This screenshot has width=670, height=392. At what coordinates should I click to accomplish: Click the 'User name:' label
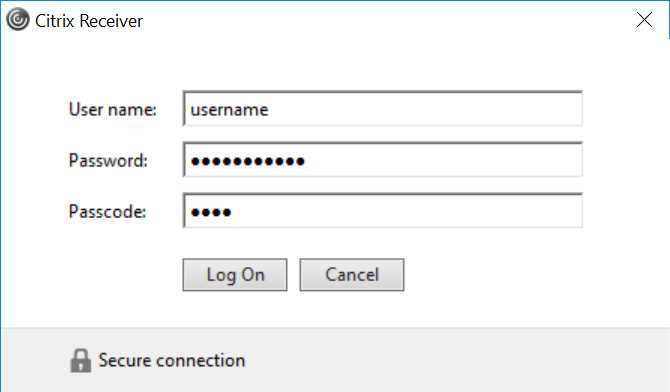(x=113, y=109)
